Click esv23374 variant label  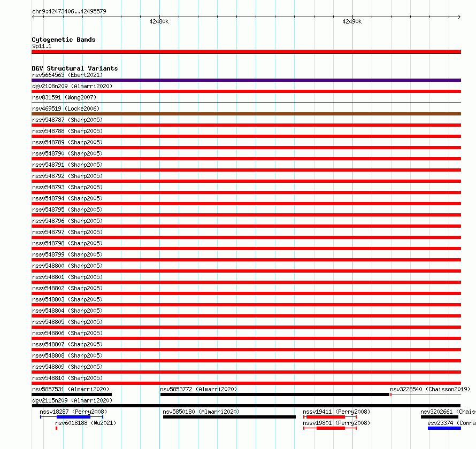[452, 423]
